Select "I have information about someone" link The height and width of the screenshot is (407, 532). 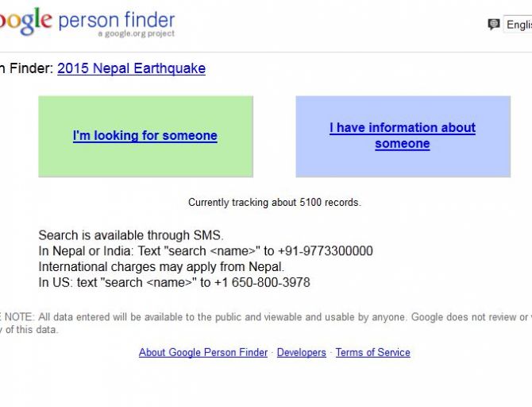coord(403,136)
